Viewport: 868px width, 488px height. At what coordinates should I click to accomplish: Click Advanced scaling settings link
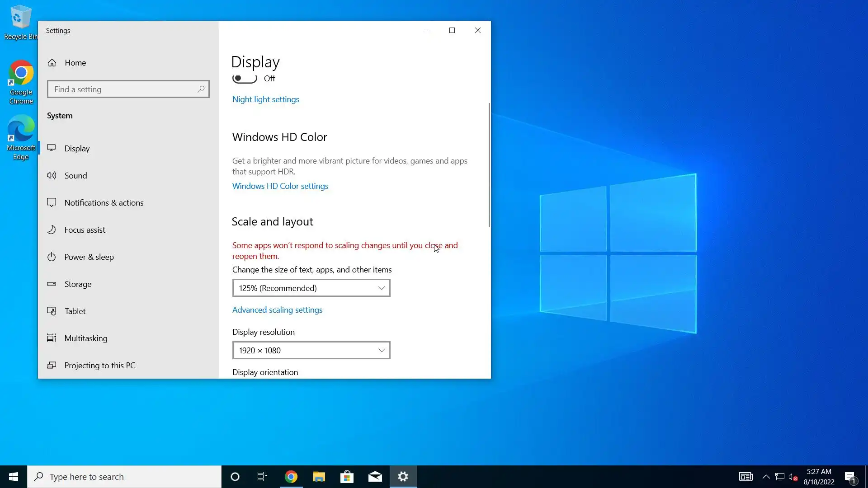277,310
